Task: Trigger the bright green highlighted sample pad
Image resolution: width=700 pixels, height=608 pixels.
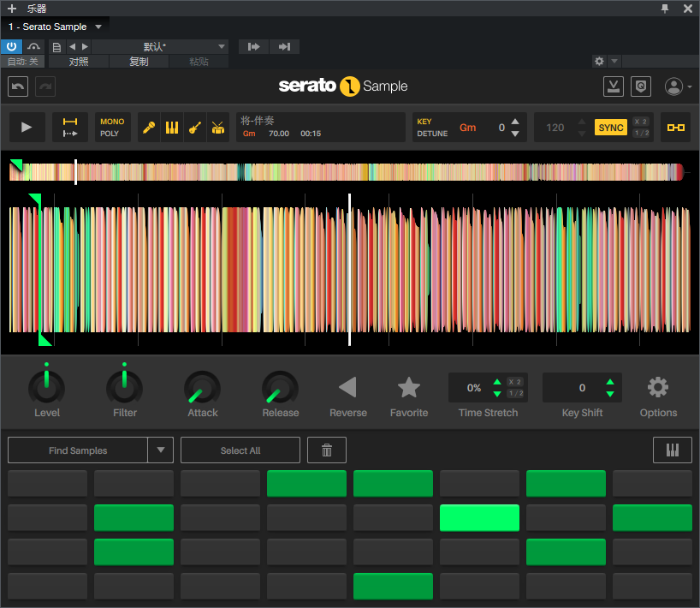Action: [x=479, y=518]
